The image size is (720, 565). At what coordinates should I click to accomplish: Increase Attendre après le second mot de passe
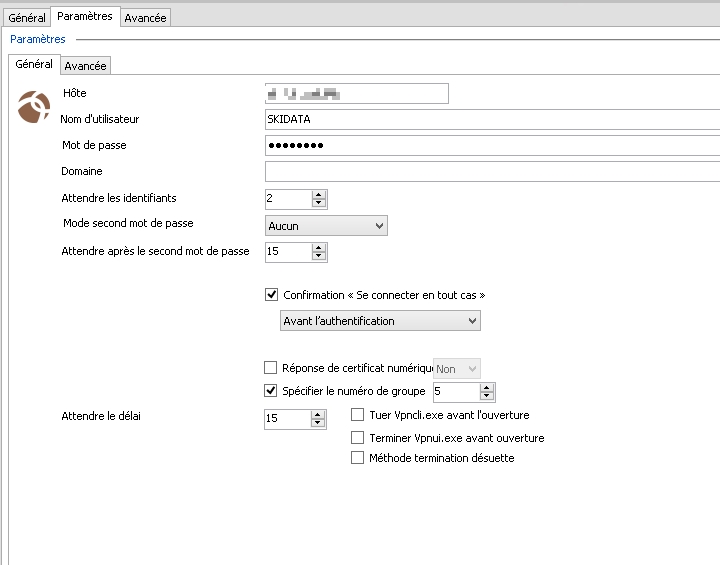pos(319,246)
